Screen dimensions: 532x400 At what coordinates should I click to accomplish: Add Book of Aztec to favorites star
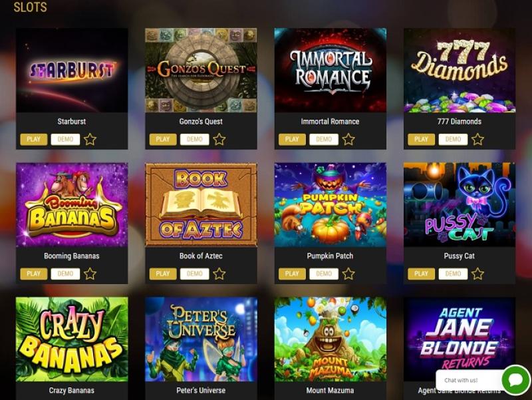tap(219, 274)
